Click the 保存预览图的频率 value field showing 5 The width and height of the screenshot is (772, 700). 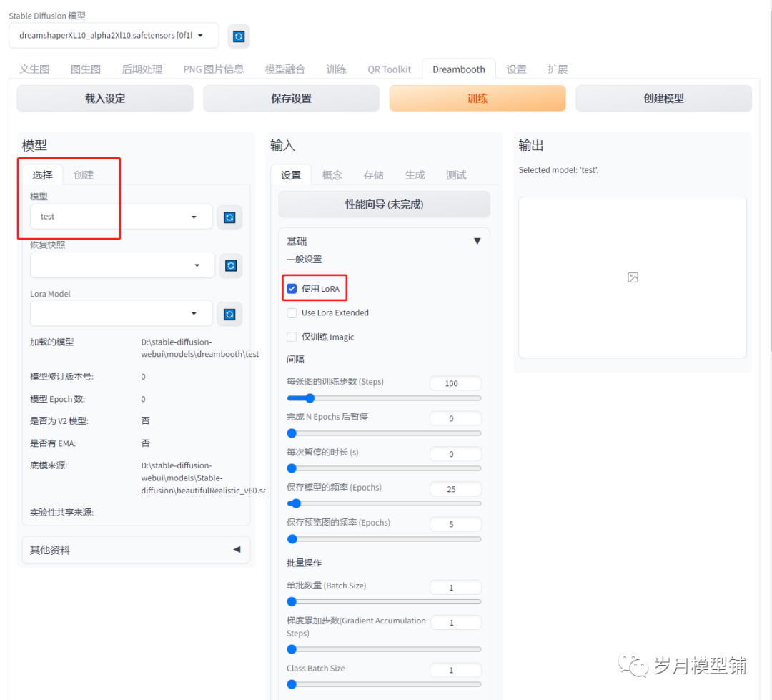pyautogui.click(x=456, y=524)
